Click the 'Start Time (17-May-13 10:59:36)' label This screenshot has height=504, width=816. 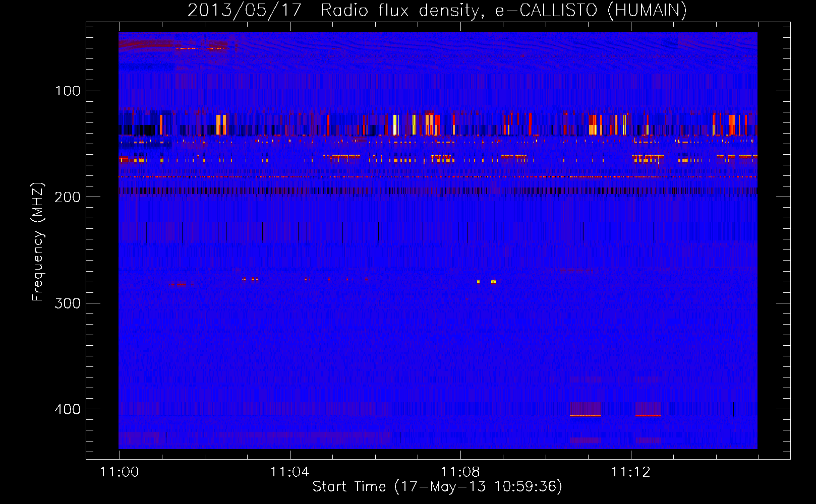tap(437, 487)
